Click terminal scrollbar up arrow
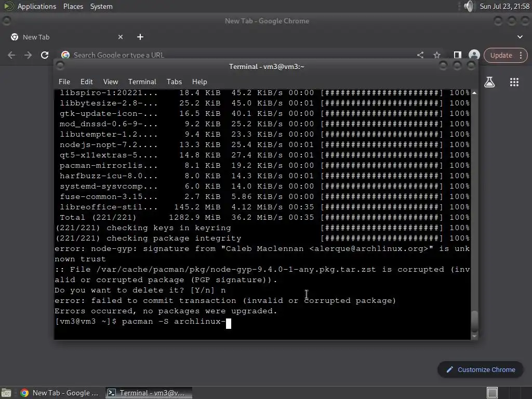The image size is (532, 399). (474, 93)
